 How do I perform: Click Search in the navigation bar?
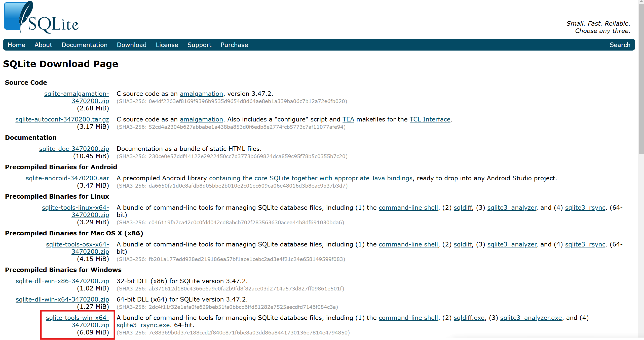[620, 45]
